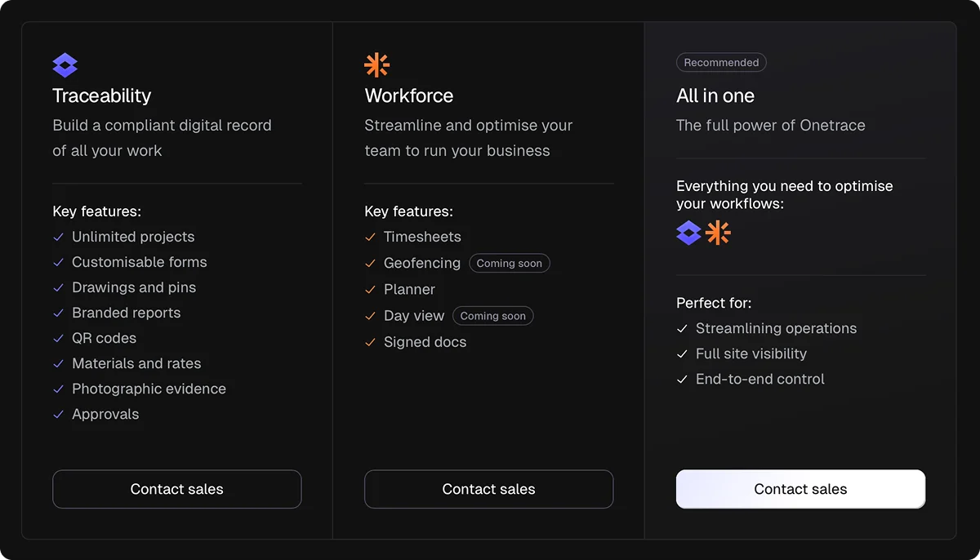Click 'Everything you need to optimise your workflows' text

tap(785, 194)
